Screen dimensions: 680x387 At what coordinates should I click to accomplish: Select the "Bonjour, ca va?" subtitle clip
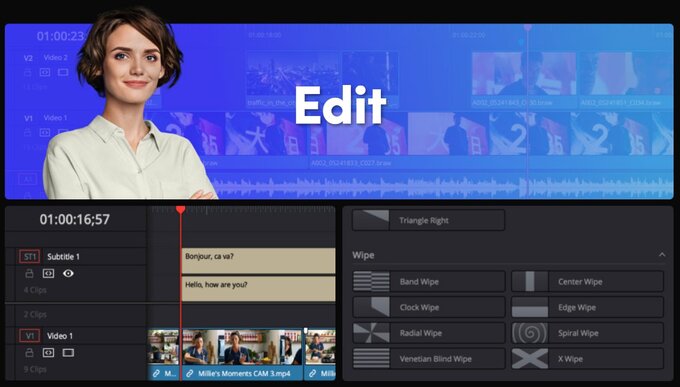[258, 260]
